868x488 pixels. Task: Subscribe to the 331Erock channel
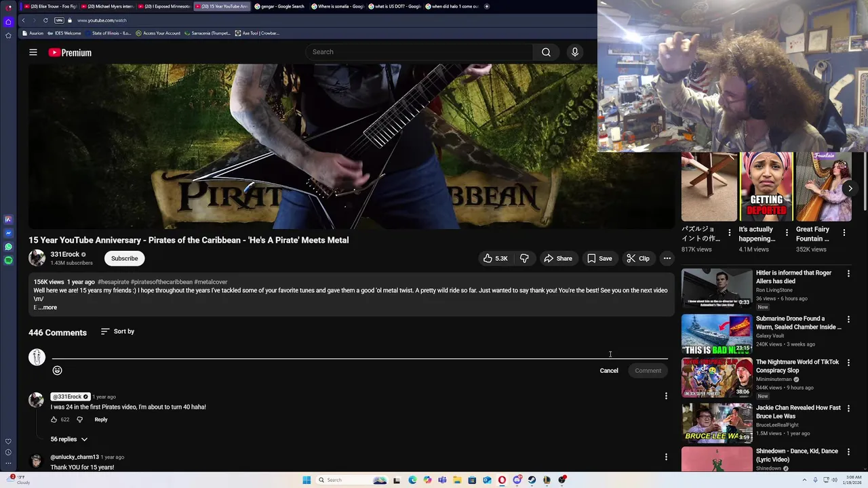[x=124, y=258]
